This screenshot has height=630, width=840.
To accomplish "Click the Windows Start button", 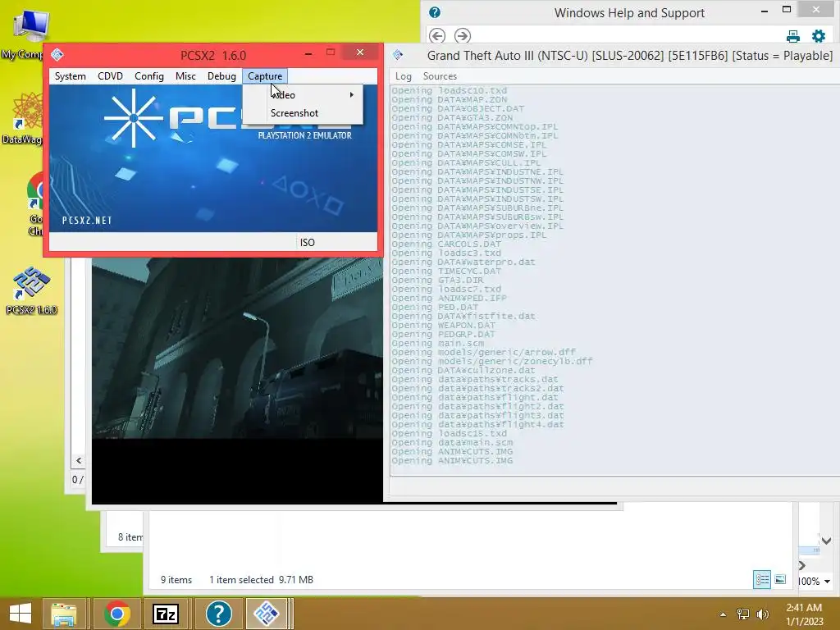I will (20, 614).
